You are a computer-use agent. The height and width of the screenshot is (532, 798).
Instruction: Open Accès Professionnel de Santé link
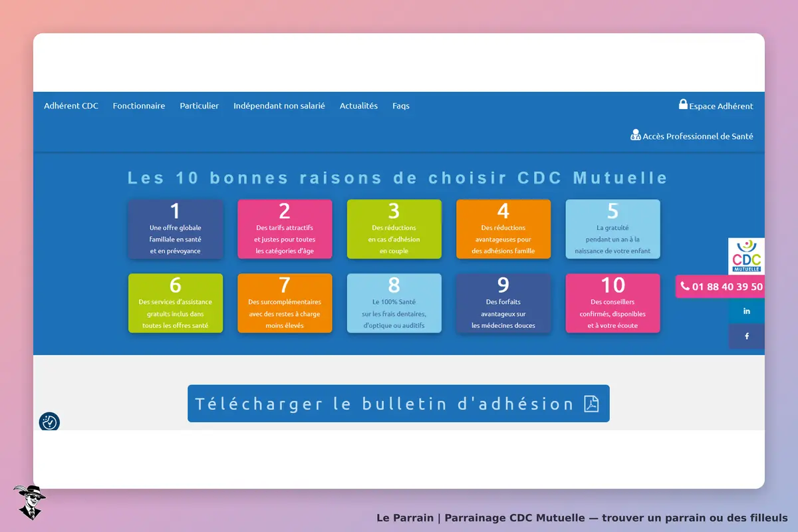tap(692, 136)
